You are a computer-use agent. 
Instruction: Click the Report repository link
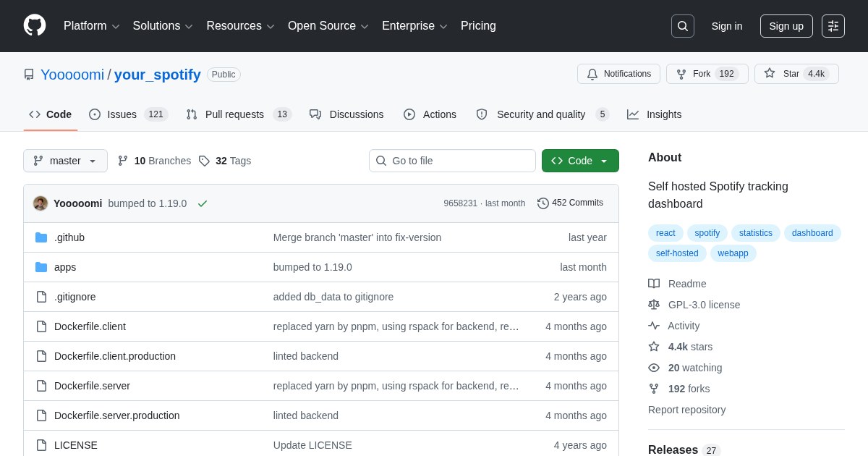[x=686, y=410]
